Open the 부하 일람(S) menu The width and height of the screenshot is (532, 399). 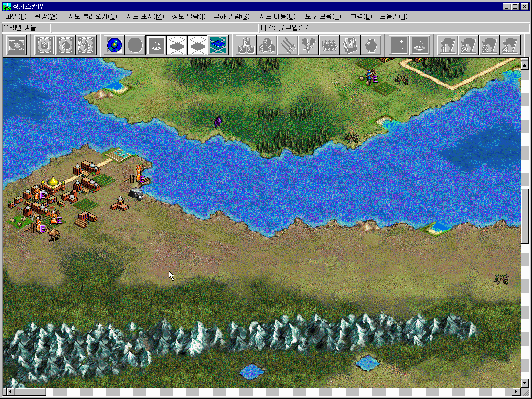(x=231, y=16)
